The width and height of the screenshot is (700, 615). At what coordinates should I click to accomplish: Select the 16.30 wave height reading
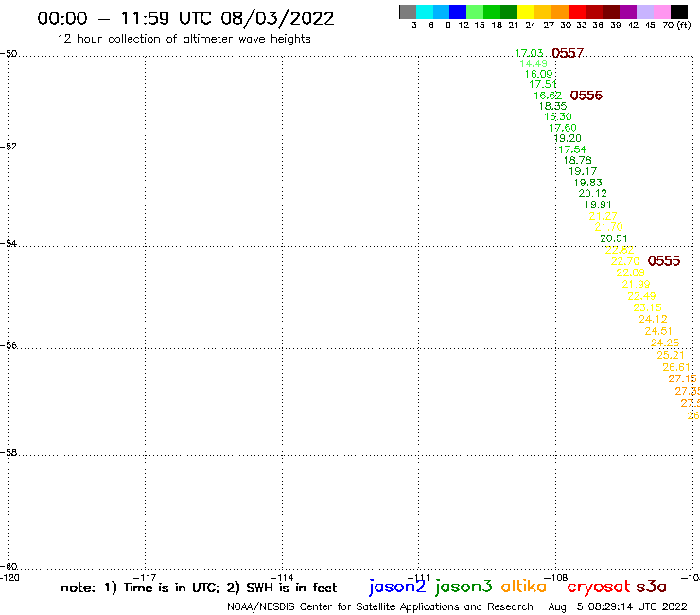558,117
